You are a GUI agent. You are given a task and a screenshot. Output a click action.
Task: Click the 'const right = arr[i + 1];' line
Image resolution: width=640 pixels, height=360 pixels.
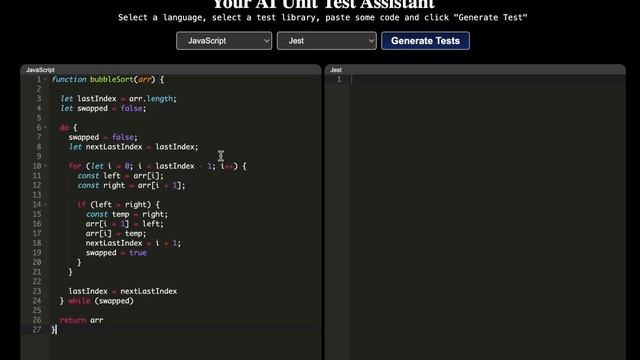(131, 186)
